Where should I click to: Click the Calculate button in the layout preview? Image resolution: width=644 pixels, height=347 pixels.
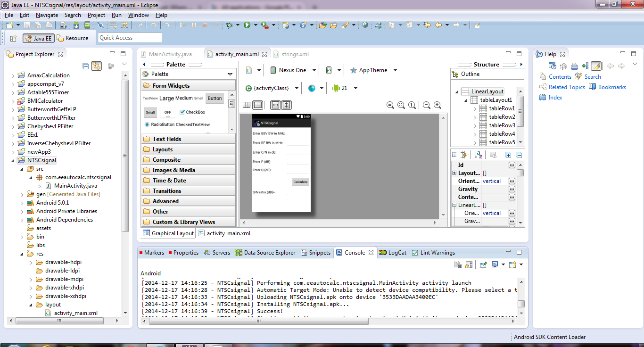300,182
